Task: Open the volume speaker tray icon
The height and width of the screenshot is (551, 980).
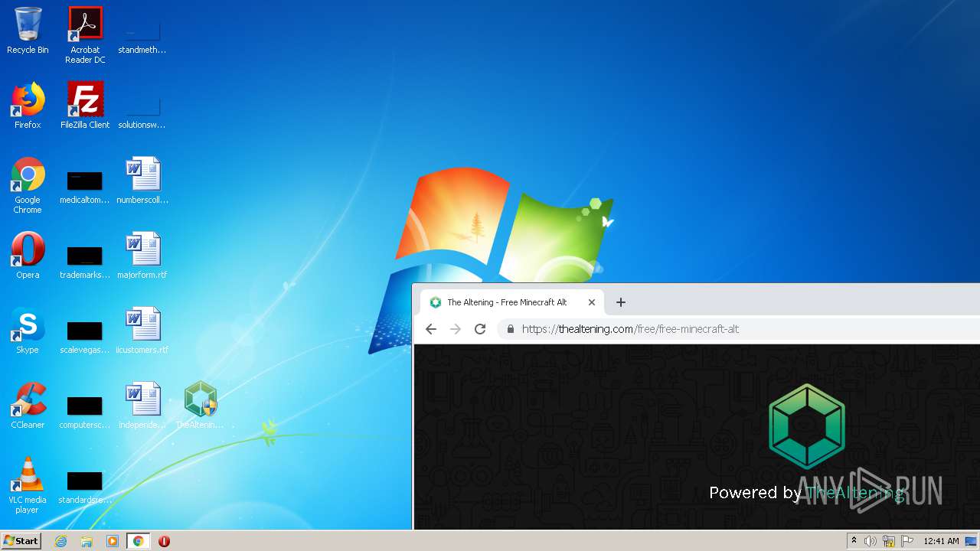Action: pyautogui.click(x=871, y=541)
